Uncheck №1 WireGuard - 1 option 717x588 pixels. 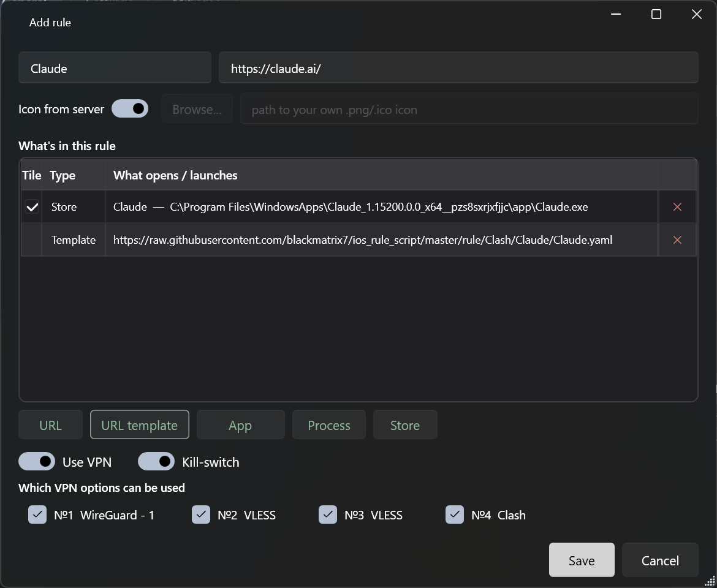point(37,514)
